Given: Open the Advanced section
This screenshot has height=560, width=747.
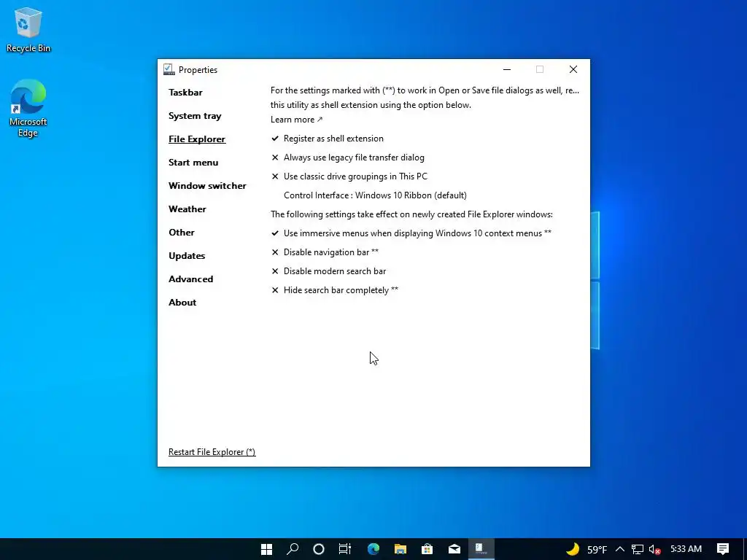Looking at the screenshot, I should point(190,279).
